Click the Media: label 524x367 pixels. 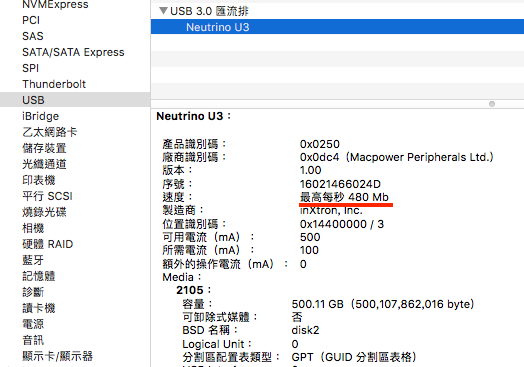(182, 277)
